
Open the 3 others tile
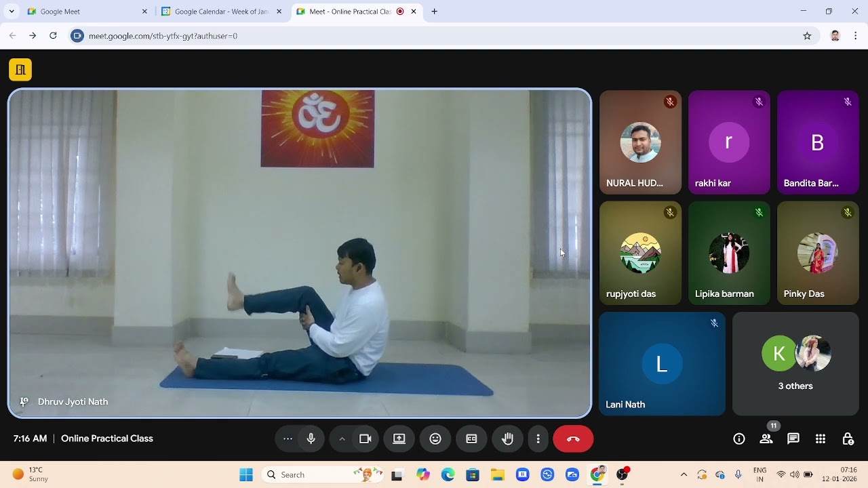795,364
